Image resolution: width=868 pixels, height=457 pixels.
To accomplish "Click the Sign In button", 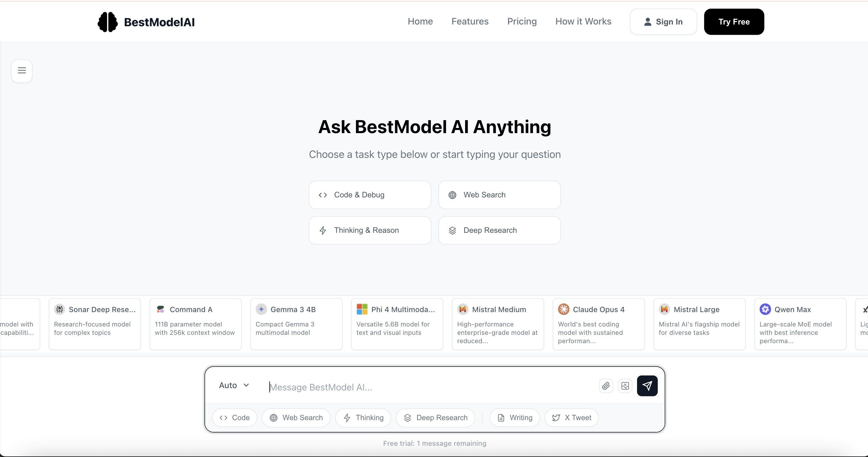I will [x=663, y=22].
